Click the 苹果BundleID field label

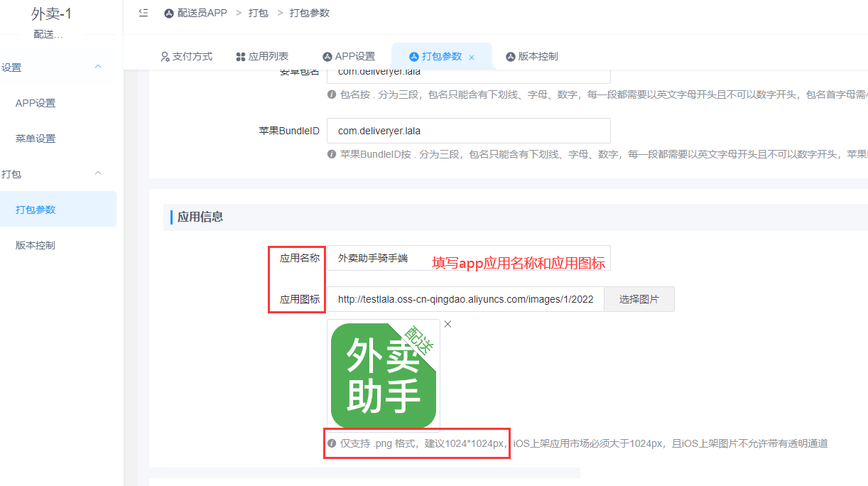(289, 131)
